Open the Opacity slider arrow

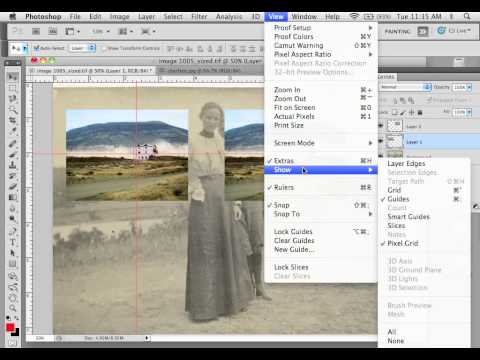469,87
